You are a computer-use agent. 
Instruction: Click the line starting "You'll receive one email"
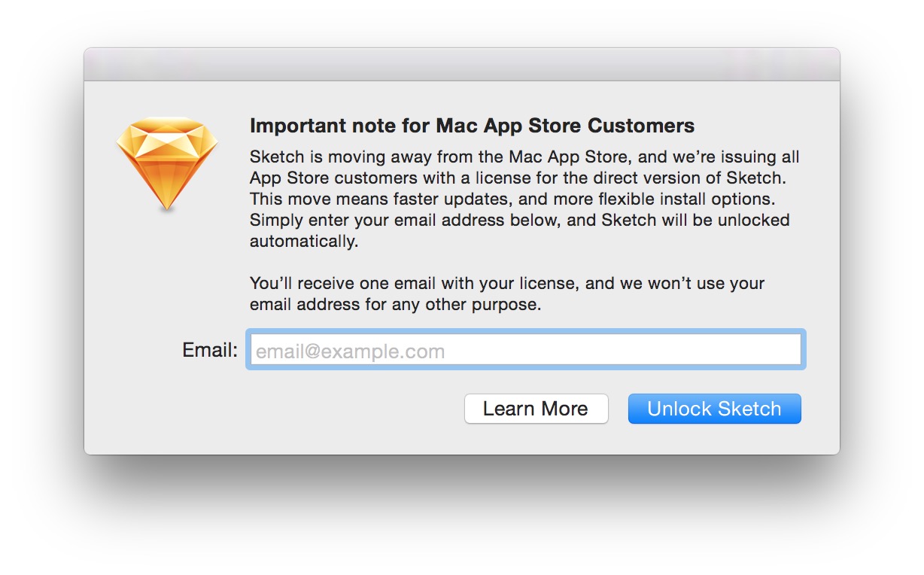[x=506, y=284]
